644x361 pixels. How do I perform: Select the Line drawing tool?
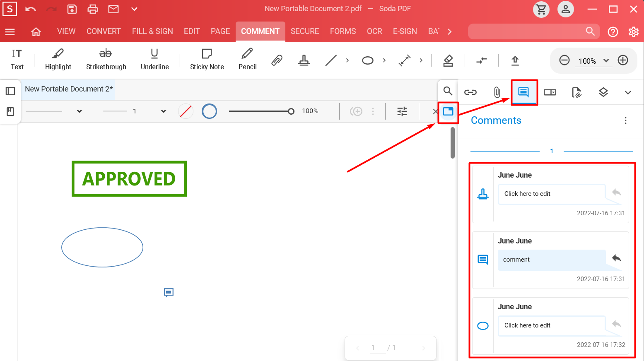click(331, 60)
